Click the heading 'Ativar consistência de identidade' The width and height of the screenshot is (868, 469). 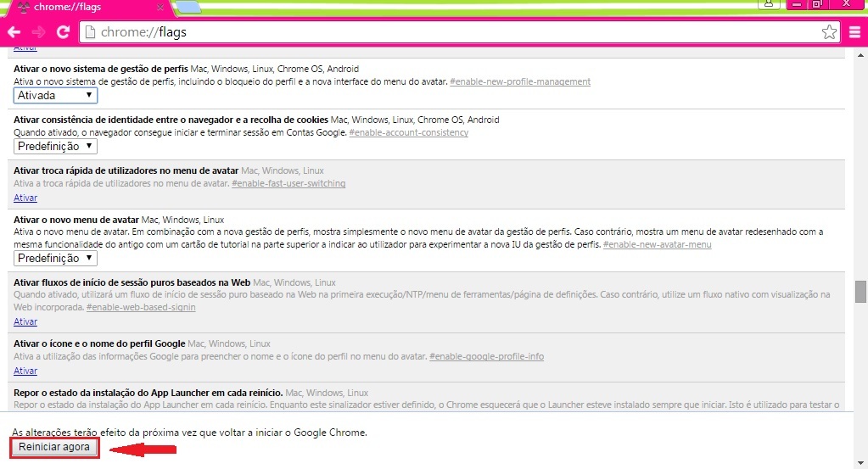pyautogui.click(x=171, y=120)
